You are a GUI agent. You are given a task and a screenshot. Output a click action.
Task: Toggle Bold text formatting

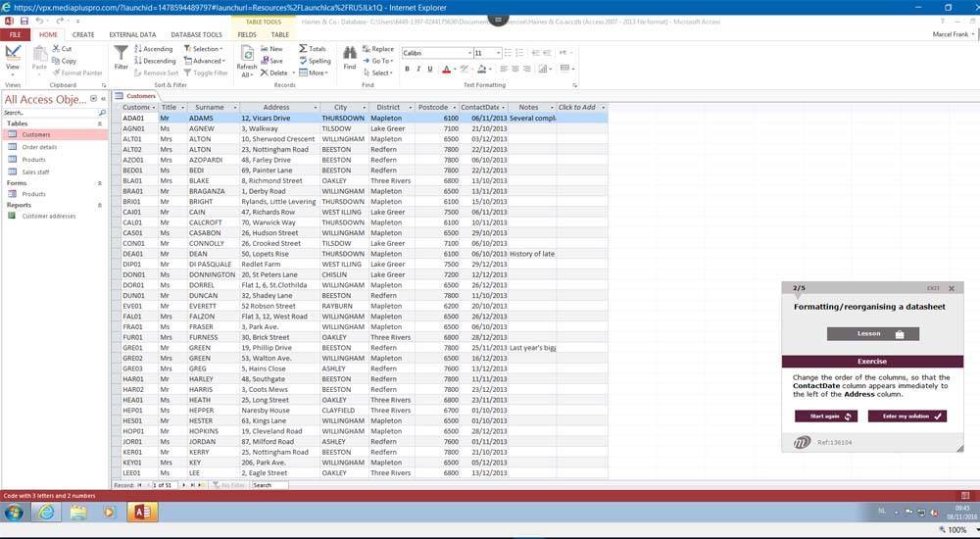coord(407,70)
